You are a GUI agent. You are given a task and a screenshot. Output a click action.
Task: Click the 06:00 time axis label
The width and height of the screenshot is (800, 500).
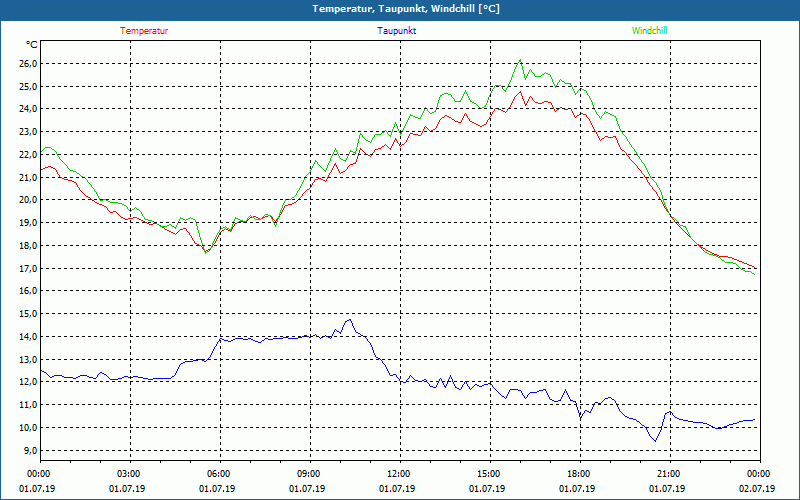[x=220, y=474]
